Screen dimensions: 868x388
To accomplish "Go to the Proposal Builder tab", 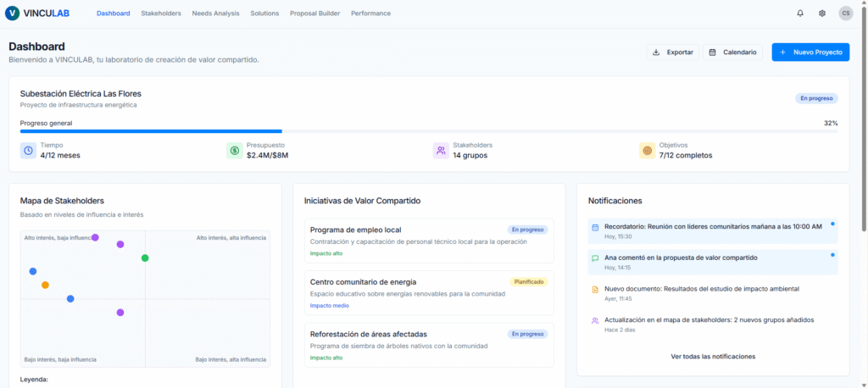I will click(x=314, y=14).
